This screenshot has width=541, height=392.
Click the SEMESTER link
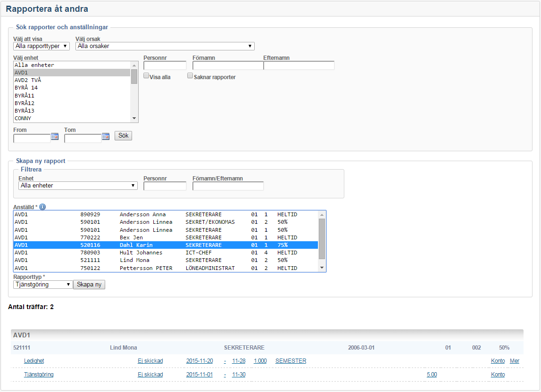click(291, 361)
